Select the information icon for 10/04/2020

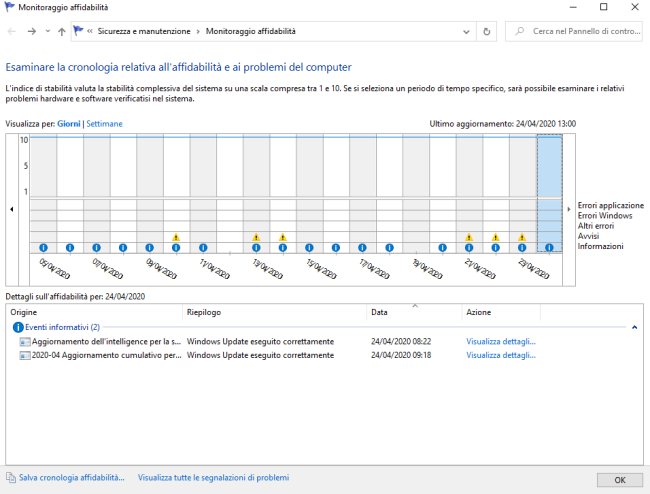click(176, 248)
